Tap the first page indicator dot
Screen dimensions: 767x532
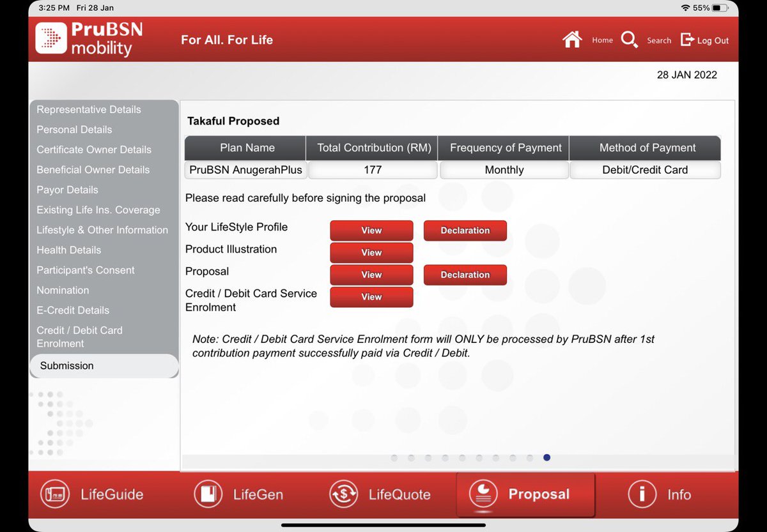tap(394, 457)
